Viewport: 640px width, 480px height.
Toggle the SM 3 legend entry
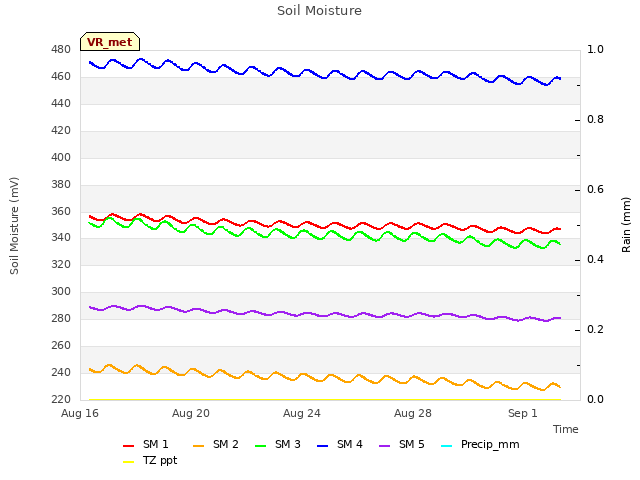[278, 444]
